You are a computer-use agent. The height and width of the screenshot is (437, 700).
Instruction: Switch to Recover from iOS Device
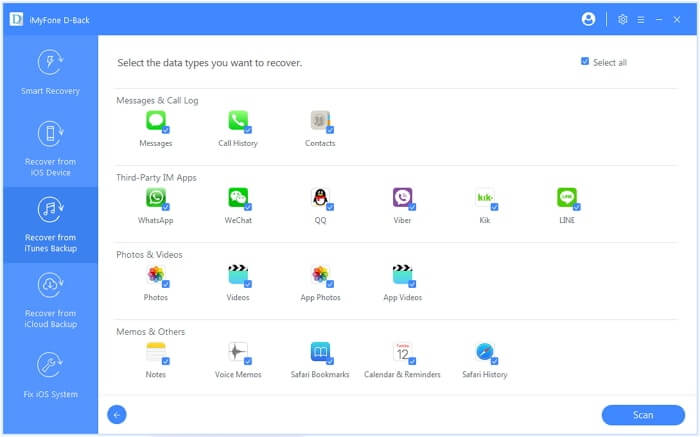[50, 149]
